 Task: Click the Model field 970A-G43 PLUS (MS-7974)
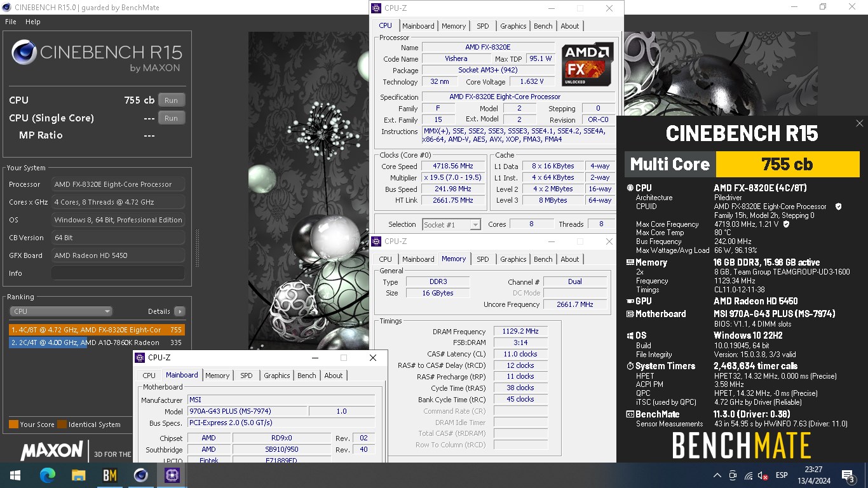[247, 412]
